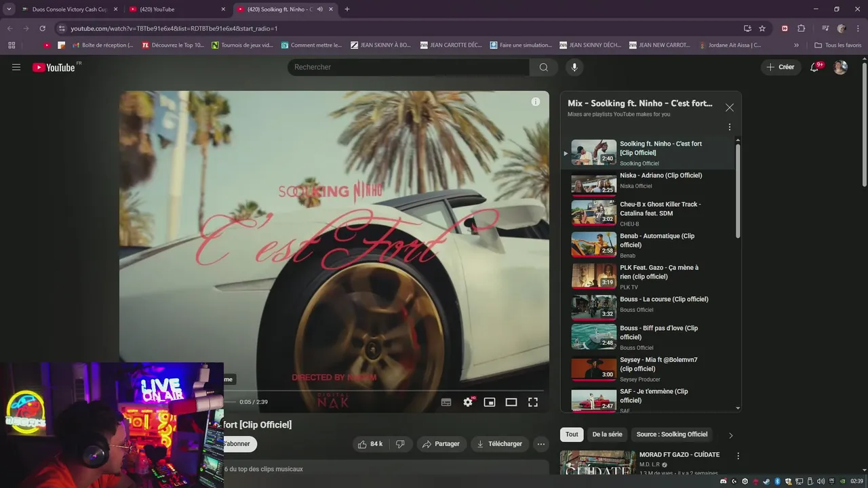Open the MORAD FT GAZO - CUÍDATE thumbnail
Image resolution: width=868 pixels, height=488 pixels.
point(597,463)
